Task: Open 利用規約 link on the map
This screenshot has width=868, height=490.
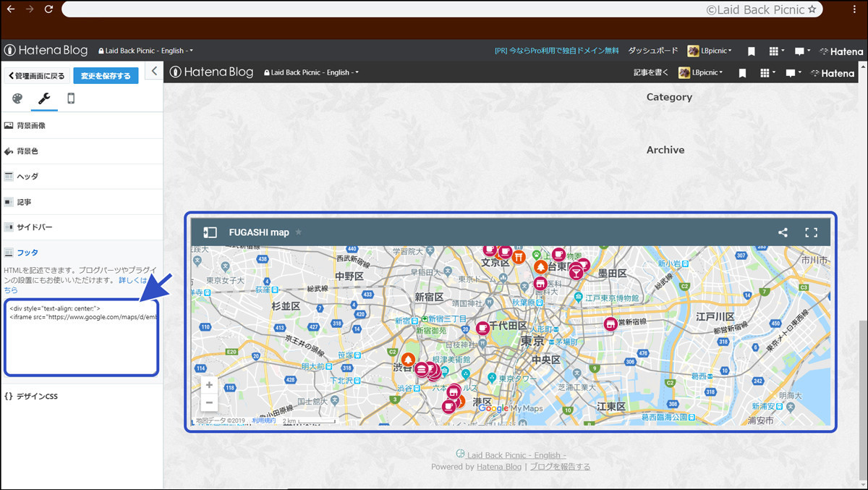Action: [263, 421]
